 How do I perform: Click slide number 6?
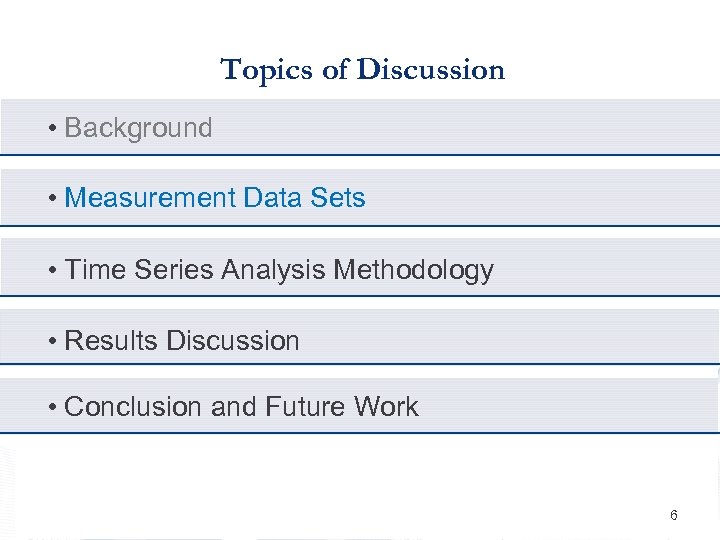[x=673, y=516]
